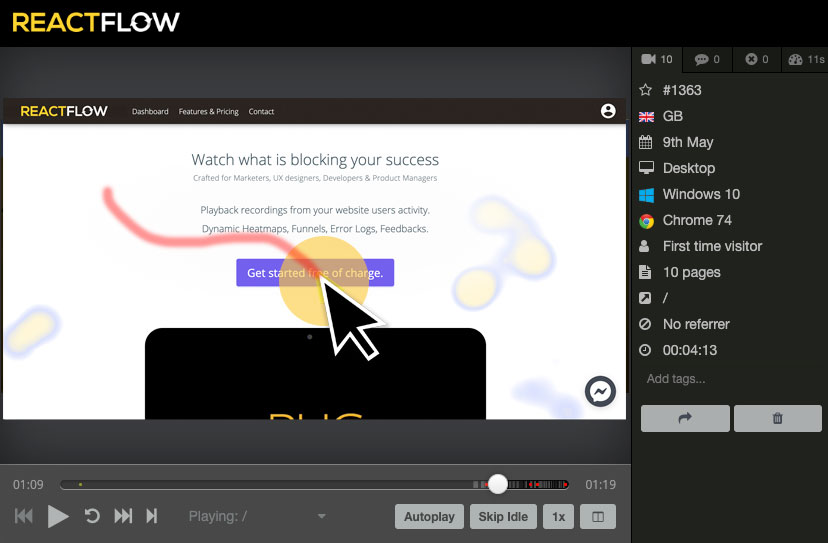Viewport: 828px width, 543px height.
Task: Click the #1363 recording number
Action: coord(682,90)
